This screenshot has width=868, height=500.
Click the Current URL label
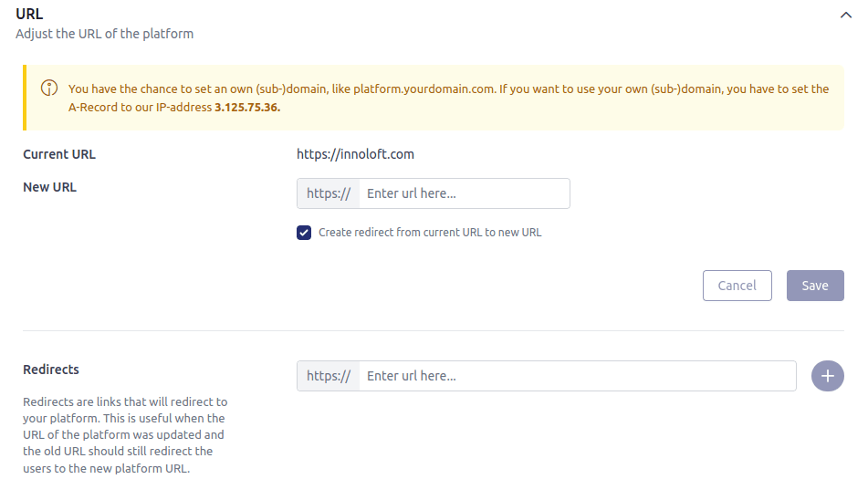tap(59, 154)
